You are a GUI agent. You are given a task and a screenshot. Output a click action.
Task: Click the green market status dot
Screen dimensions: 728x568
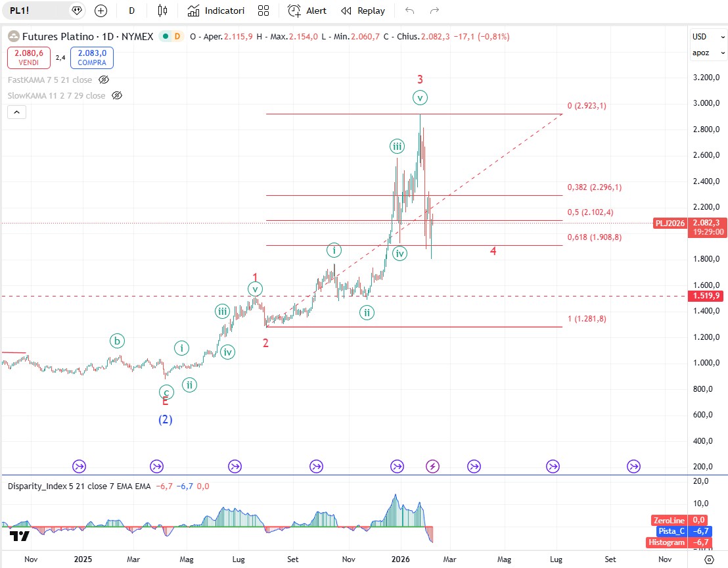click(x=166, y=36)
